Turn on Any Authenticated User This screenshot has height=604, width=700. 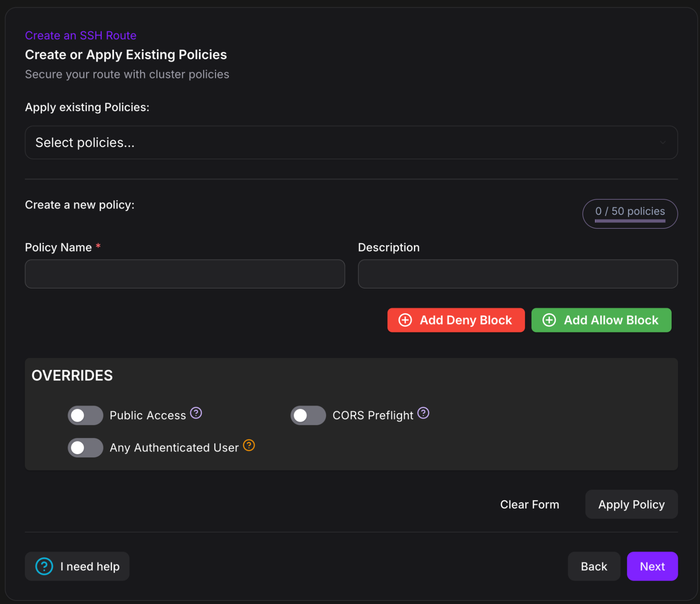[85, 447]
